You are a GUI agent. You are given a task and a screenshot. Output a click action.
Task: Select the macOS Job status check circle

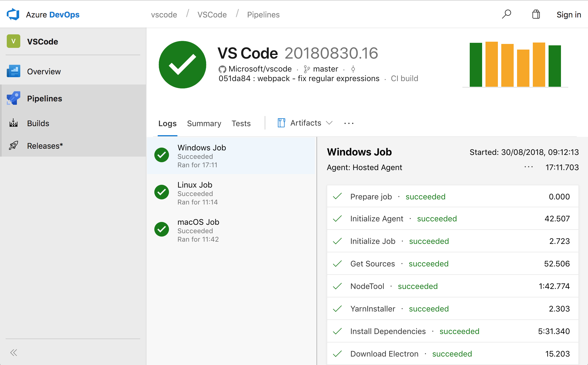[x=161, y=229]
